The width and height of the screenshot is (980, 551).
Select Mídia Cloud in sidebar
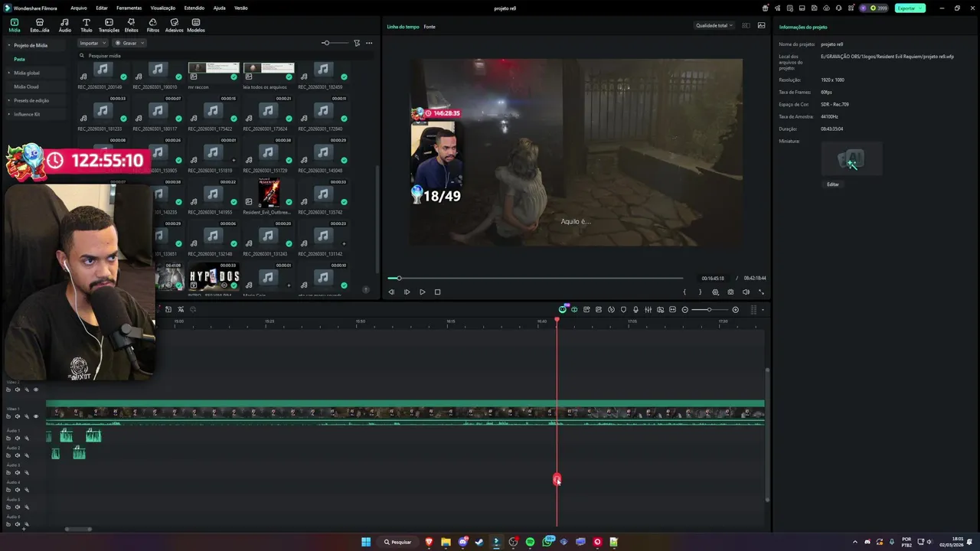coord(26,86)
